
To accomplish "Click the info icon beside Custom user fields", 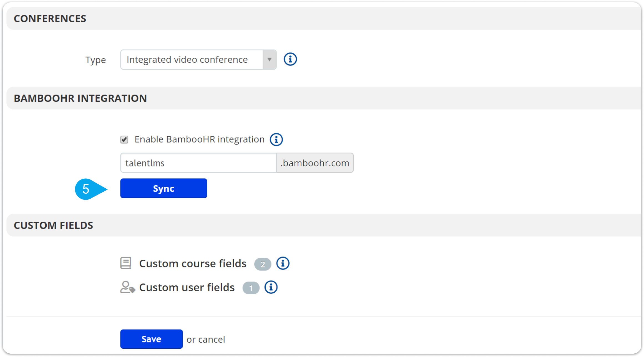I will (x=271, y=287).
